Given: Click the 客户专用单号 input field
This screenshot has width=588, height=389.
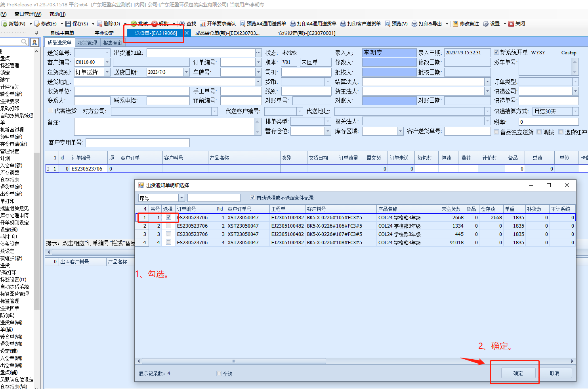Looking at the screenshot, I should tap(137, 142).
